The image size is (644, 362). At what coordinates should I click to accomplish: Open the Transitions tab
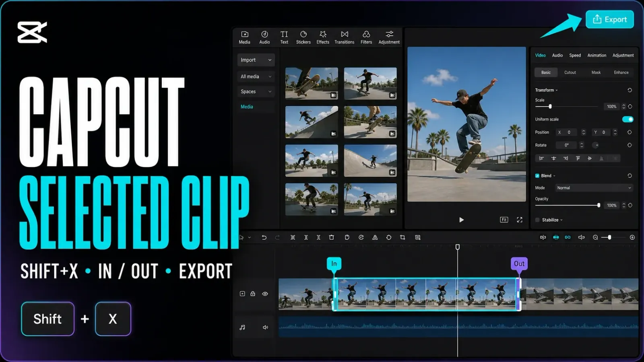[345, 37]
